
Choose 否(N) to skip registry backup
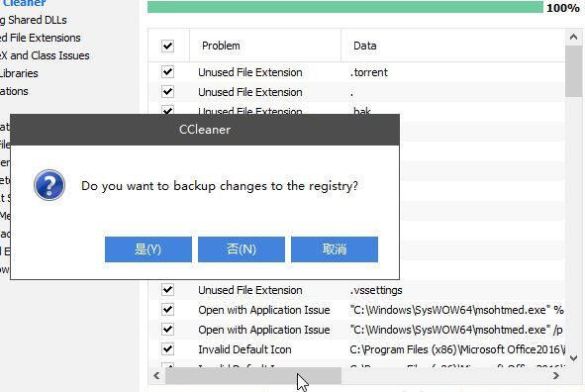(x=242, y=249)
